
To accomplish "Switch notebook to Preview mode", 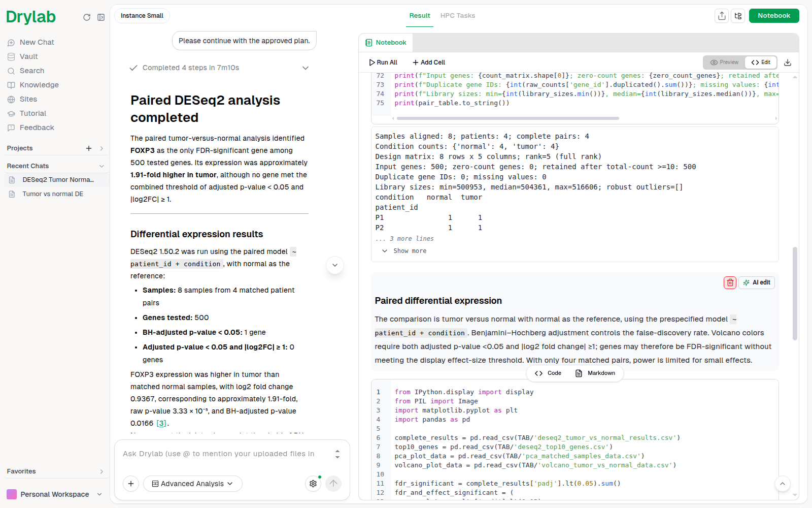I will pos(725,62).
